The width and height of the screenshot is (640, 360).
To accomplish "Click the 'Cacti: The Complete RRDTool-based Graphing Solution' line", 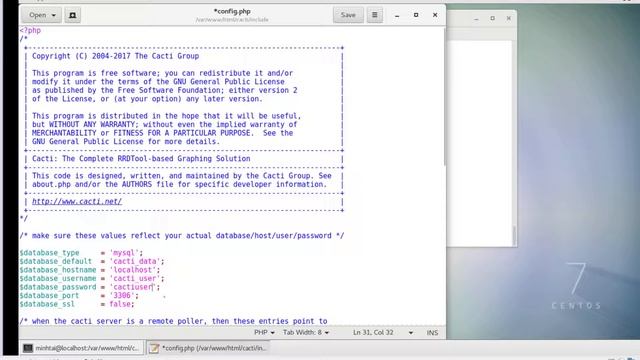I will click(141, 159).
